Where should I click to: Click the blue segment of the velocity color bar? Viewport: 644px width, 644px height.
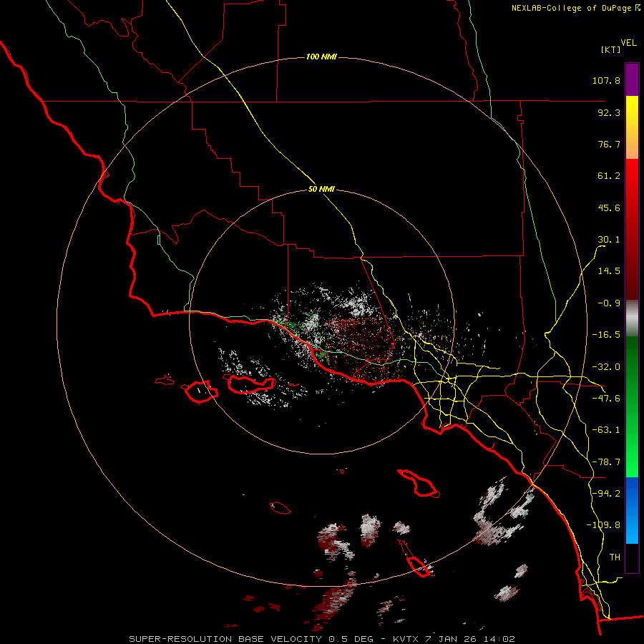(x=632, y=510)
